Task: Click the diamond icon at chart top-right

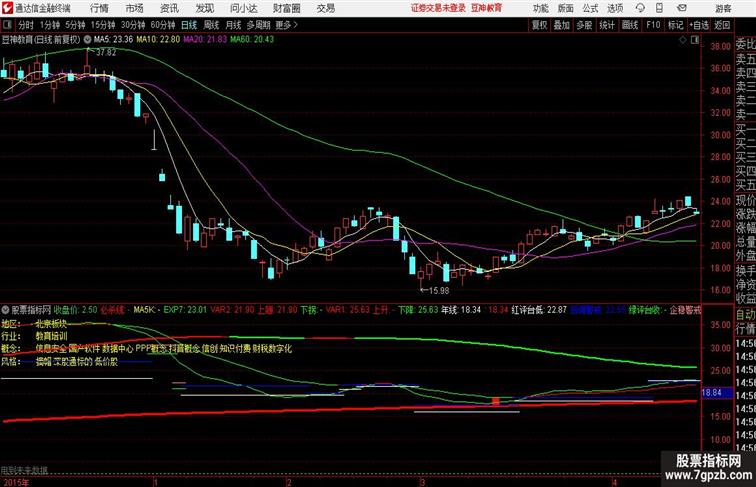Action: point(683,40)
